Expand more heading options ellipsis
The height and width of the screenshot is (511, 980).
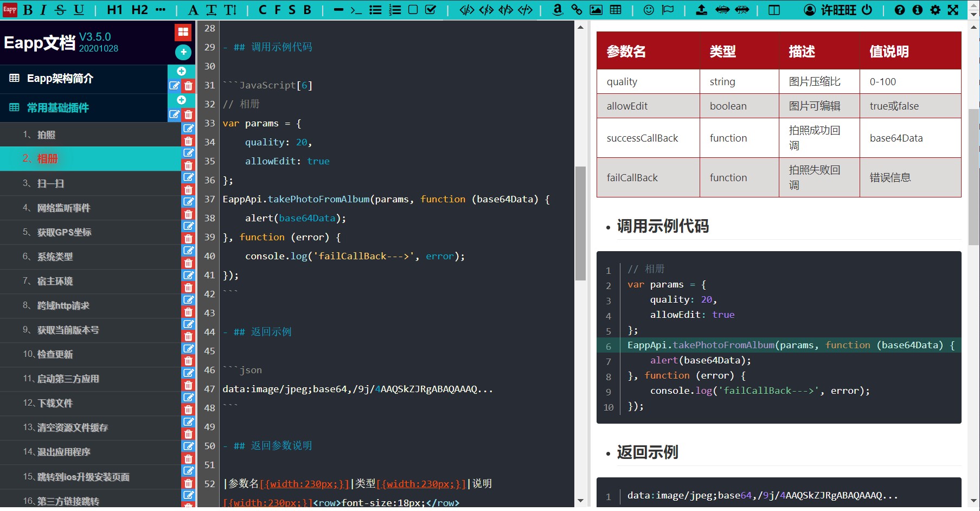[160, 10]
